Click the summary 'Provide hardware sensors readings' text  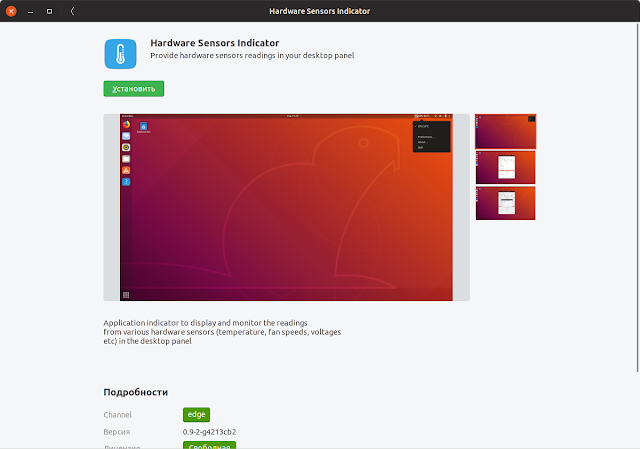click(252, 56)
